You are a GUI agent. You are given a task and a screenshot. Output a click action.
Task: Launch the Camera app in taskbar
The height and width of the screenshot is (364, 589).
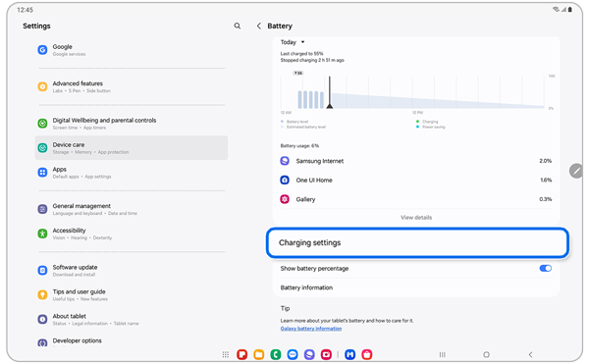(x=327, y=354)
